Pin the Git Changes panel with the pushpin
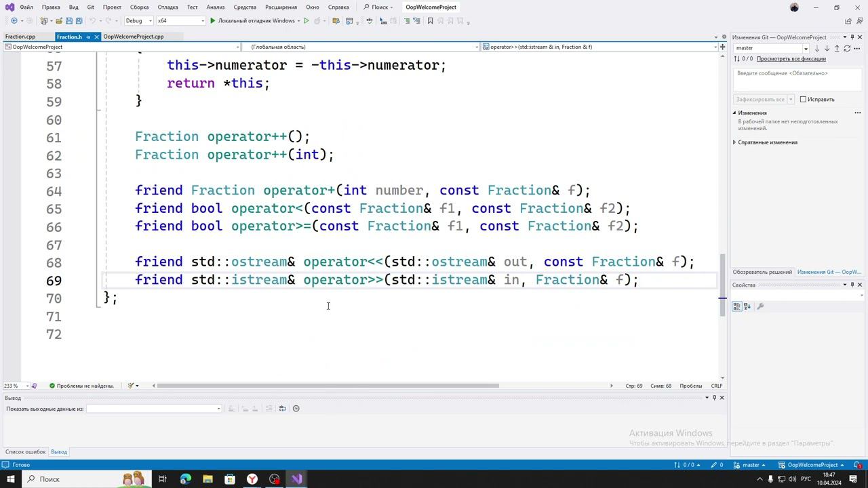Viewport: 868px width, 488px height. [852, 37]
